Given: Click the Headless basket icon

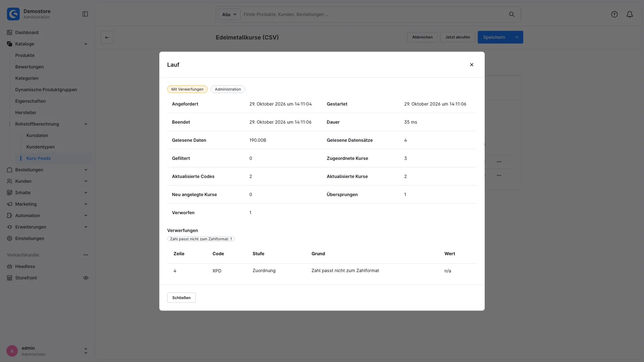Looking at the screenshot, I should pos(9,266).
